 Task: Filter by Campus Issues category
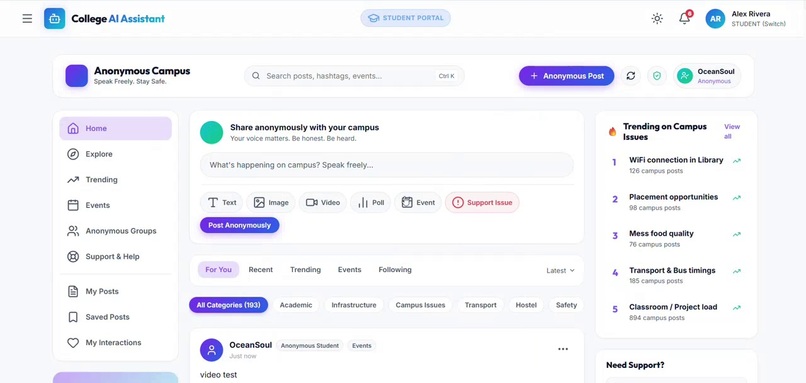click(420, 305)
